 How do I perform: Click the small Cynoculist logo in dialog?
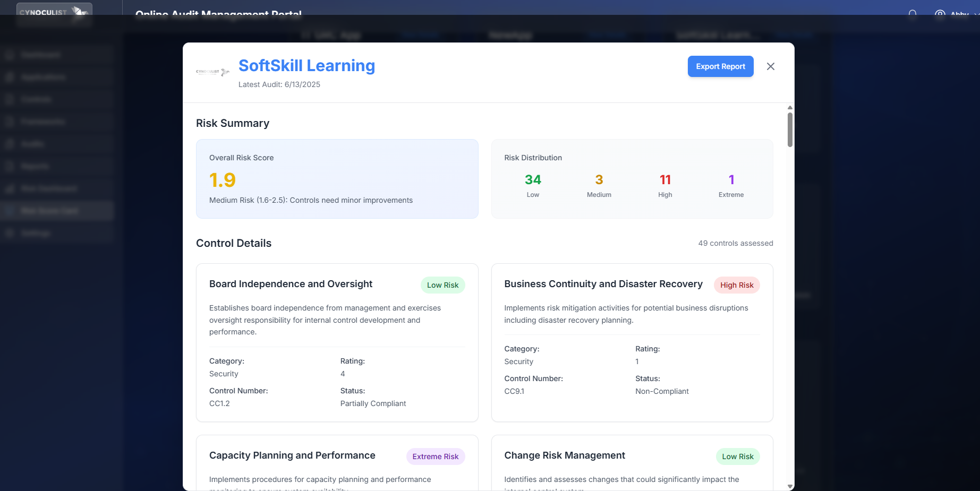[x=212, y=72]
